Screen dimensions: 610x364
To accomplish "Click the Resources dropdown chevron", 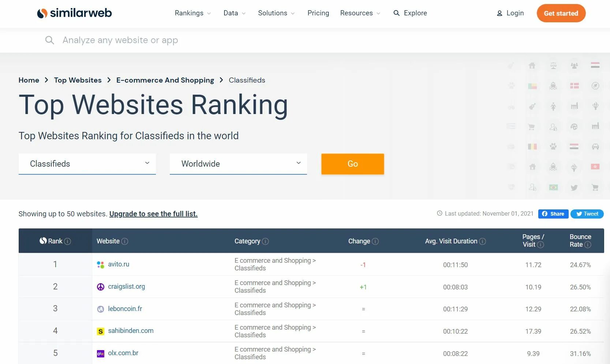I will click(378, 14).
